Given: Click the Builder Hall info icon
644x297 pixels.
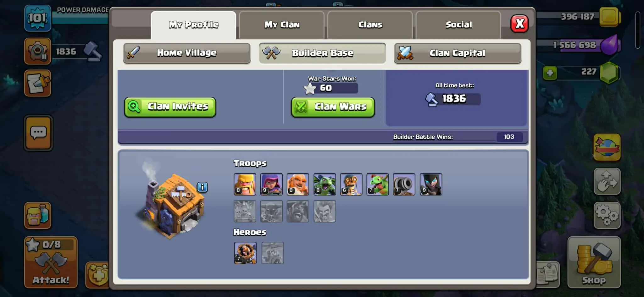Looking at the screenshot, I should (202, 187).
